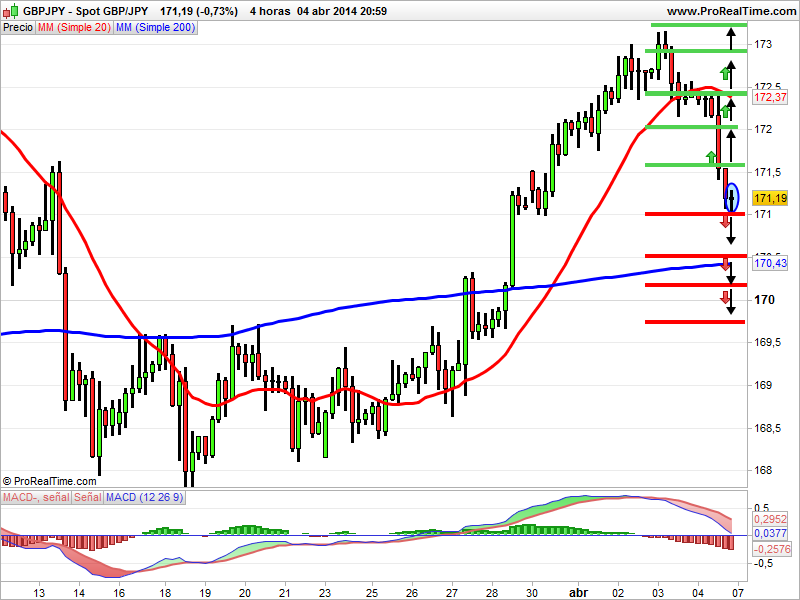This screenshot has width=800, height=600.
Task: Click the 173 price axis label
Action: [x=763, y=44]
